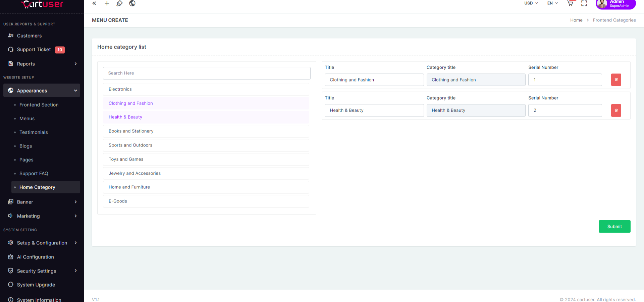Screen dimensions: 644x302
Task: Click the globe icon in top toolbar
Action: [132, 3]
